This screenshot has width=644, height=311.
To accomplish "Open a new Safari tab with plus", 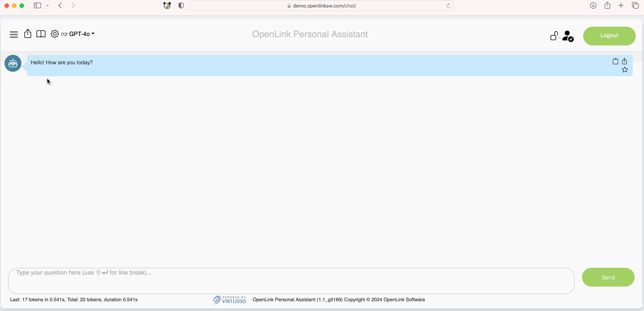I will click(621, 6).
